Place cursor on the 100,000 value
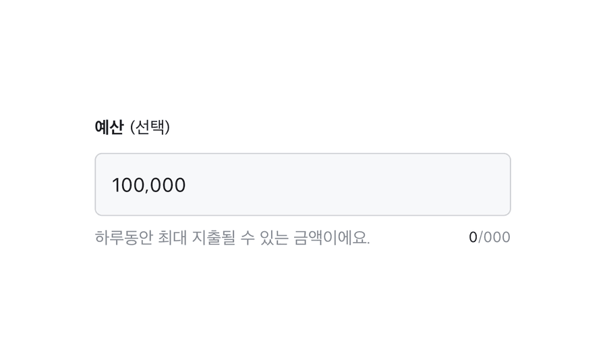This screenshot has width=607, height=364. (x=148, y=185)
